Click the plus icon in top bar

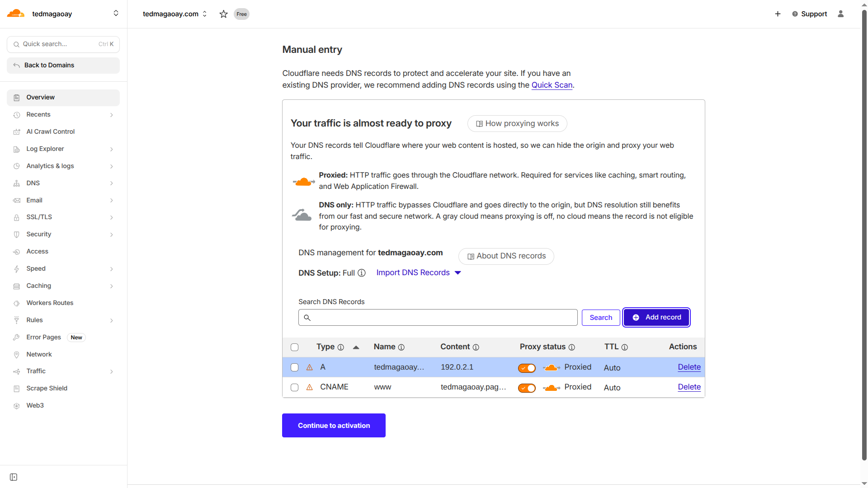point(778,14)
